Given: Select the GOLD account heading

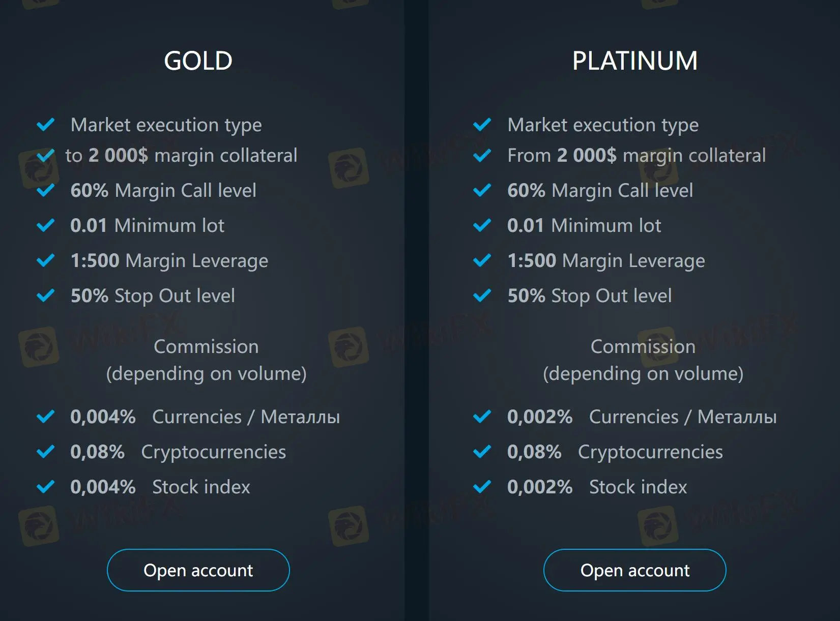Looking at the screenshot, I should tap(198, 61).
